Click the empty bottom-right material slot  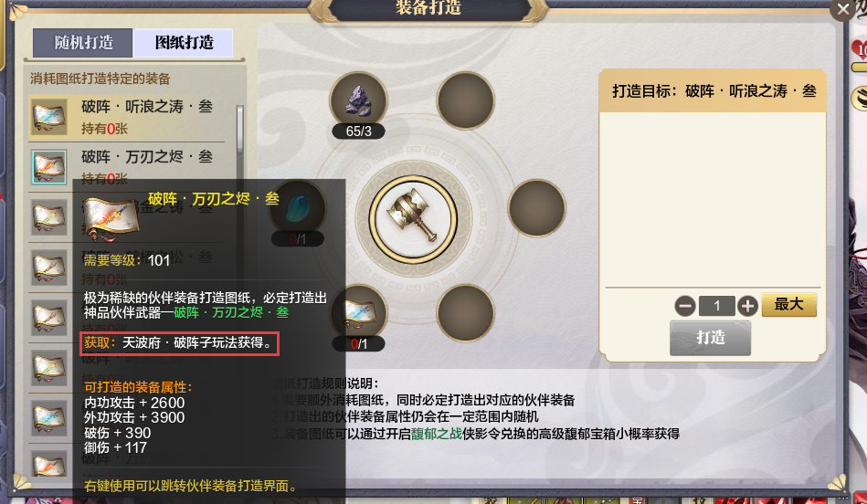coord(465,313)
